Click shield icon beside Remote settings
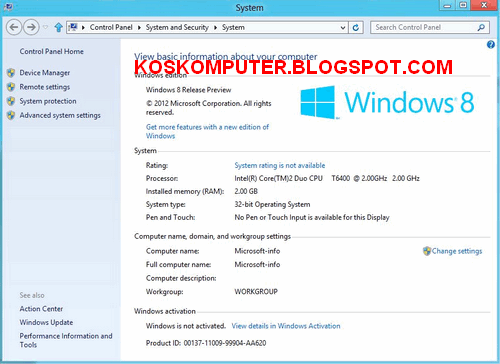The width and height of the screenshot is (500, 364). (x=11, y=87)
